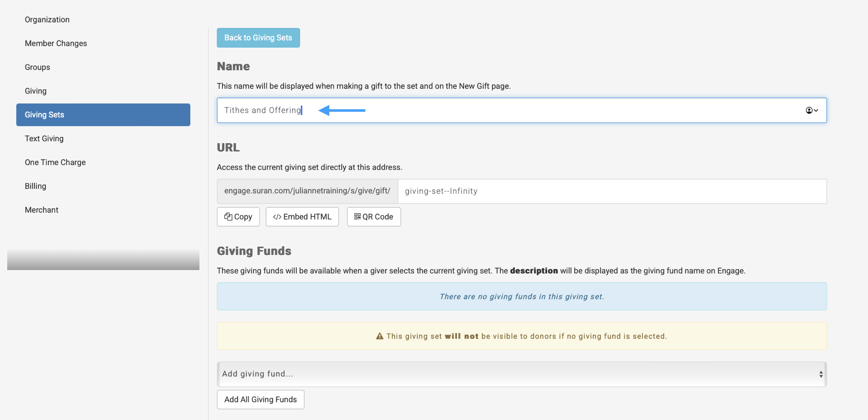Open the chevron dropdown next to the avatar icon
This screenshot has width=868, height=420.
816,111
